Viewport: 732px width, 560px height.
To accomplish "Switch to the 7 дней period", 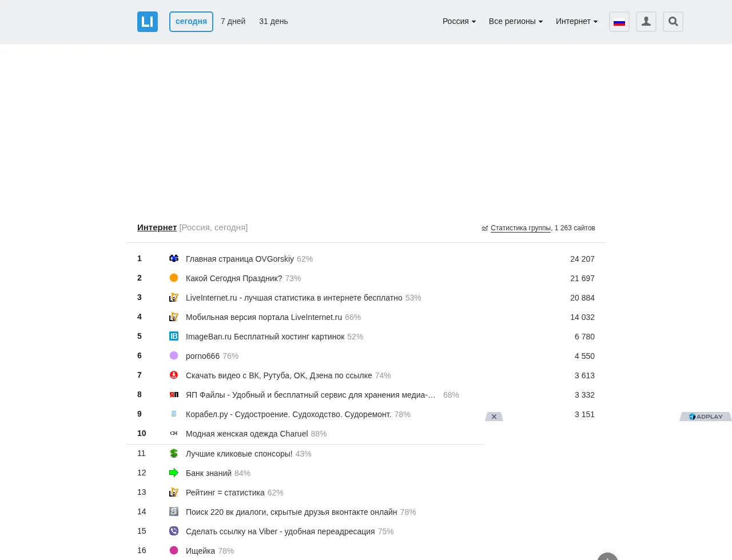I will [x=233, y=21].
